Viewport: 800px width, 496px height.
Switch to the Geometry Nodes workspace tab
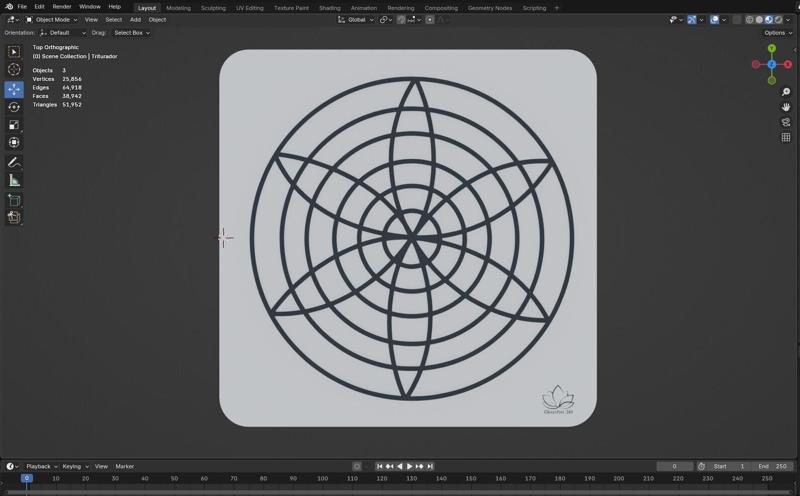click(x=490, y=8)
